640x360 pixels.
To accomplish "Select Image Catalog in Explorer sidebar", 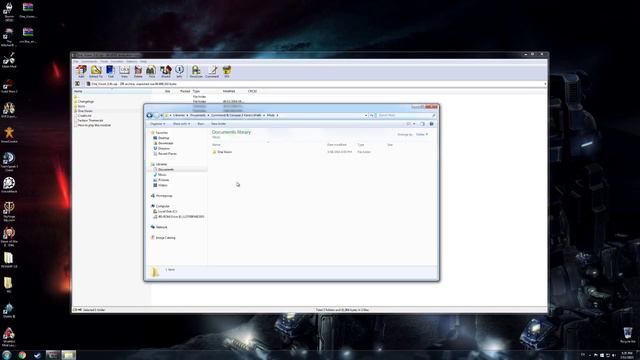I will 165,238.
